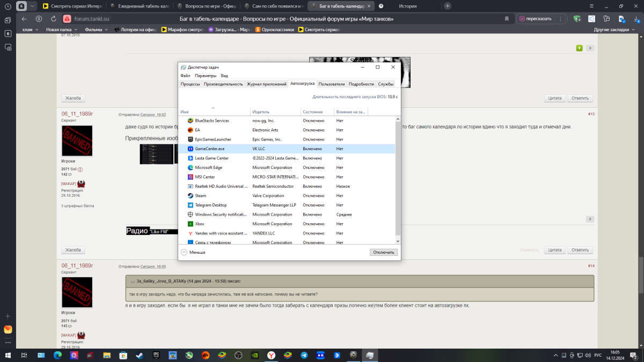Screen dimensions: 644x362
Task: Click the BlueStacks Services icon
Action: click(x=190, y=121)
